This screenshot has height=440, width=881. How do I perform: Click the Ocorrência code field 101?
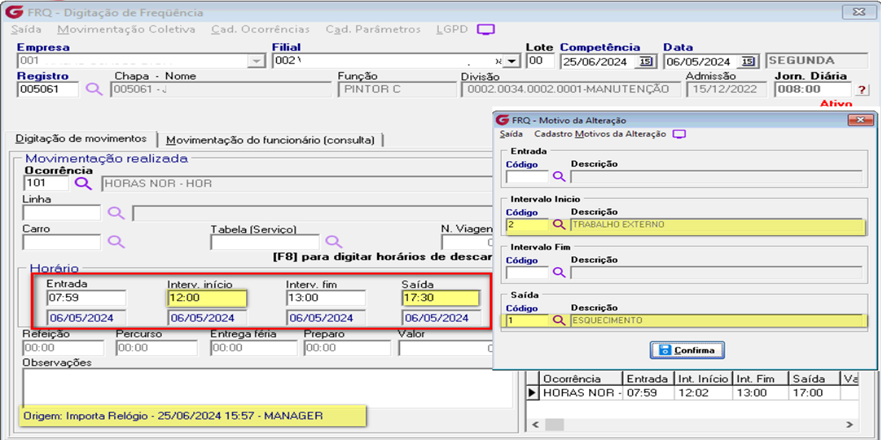click(x=46, y=183)
